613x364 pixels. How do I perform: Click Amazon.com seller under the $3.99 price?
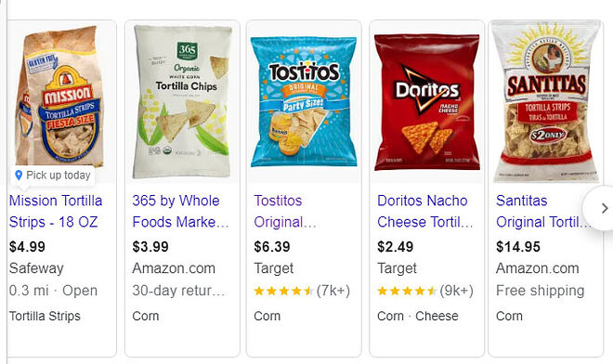[x=174, y=268]
